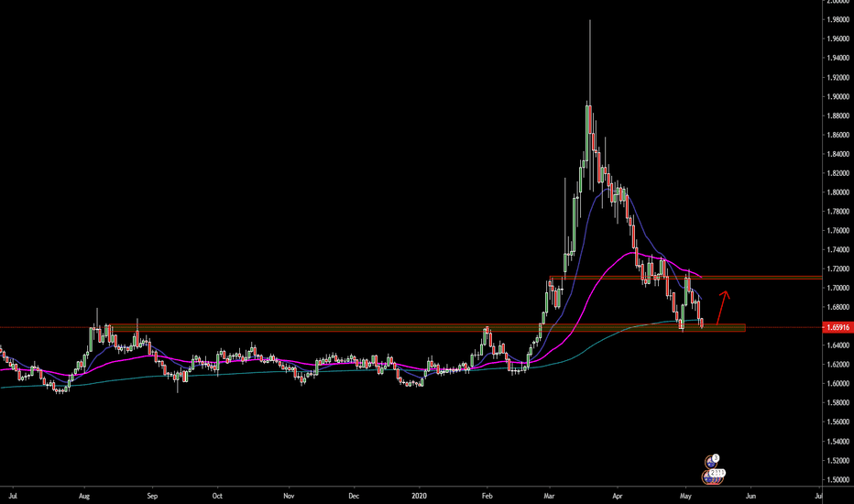
Task: Click the 1.60000 price axis label
Action: pyautogui.click(x=838, y=384)
